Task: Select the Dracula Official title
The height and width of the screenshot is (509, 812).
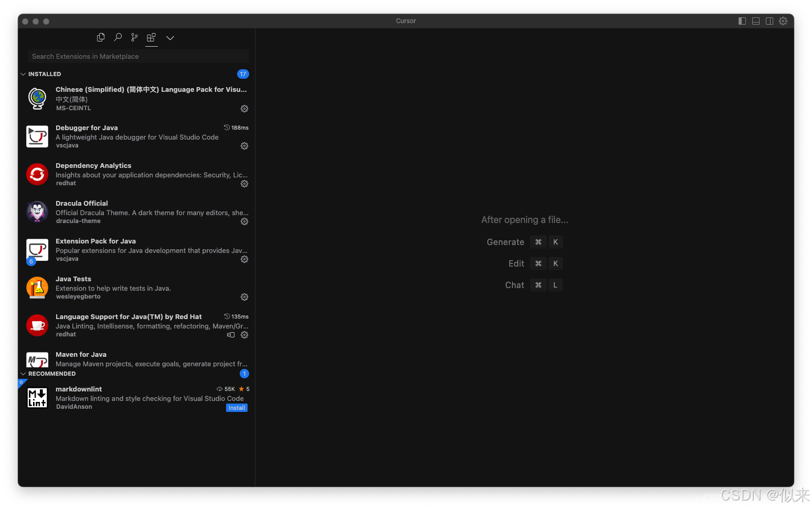Action: pyautogui.click(x=82, y=203)
